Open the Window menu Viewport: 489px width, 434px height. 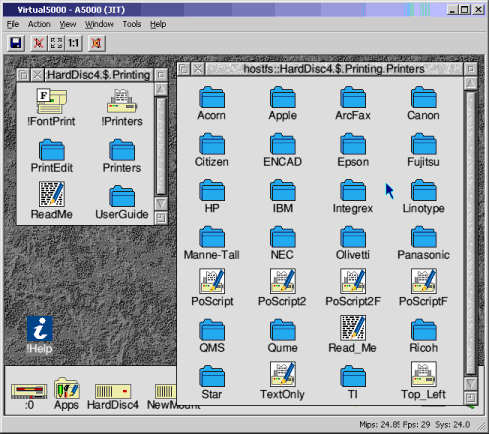click(x=99, y=24)
